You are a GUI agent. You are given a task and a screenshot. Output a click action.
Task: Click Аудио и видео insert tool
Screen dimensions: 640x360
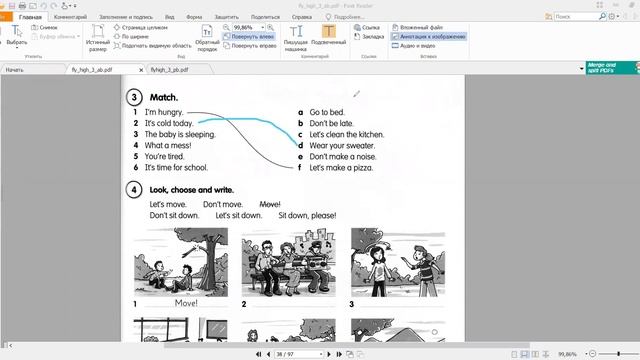[414, 46]
